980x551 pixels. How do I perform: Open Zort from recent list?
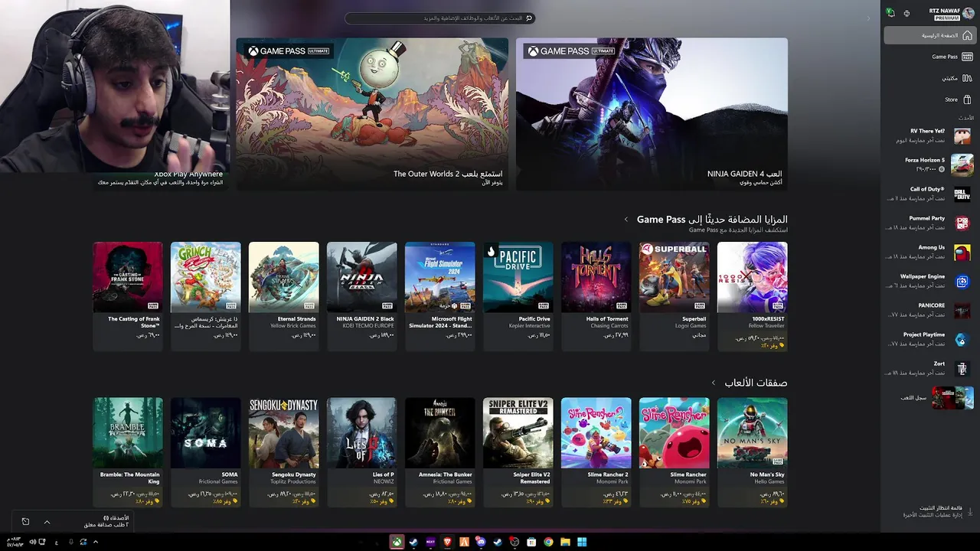[929, 368]
